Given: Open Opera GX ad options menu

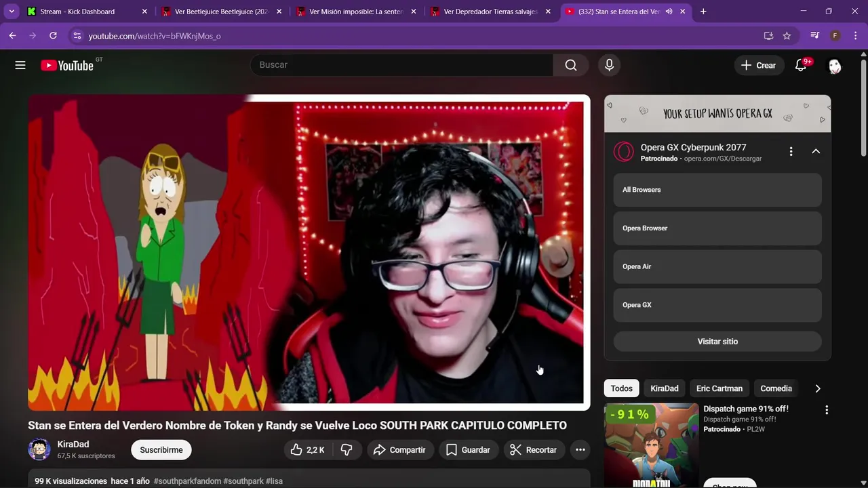Looking at the screenshot, I should (791, 152).
